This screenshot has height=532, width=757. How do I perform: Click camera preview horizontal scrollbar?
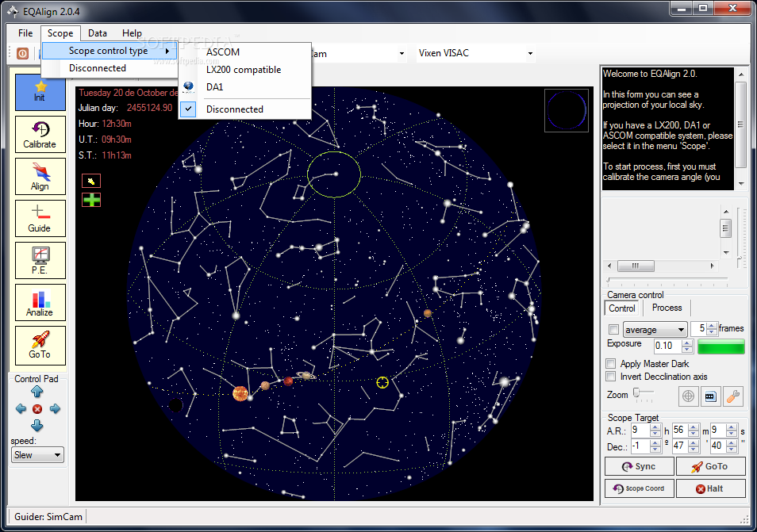[x=661, y=266]
